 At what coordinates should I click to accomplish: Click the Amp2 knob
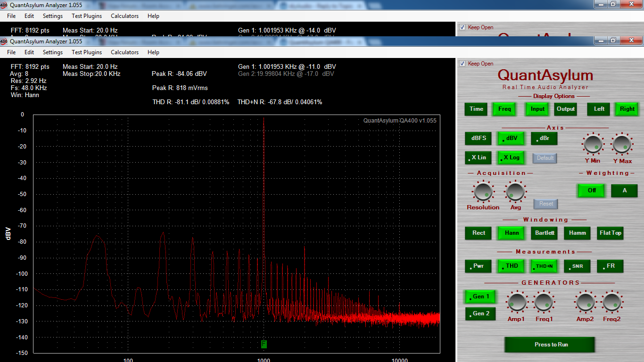tap(585, 302)
